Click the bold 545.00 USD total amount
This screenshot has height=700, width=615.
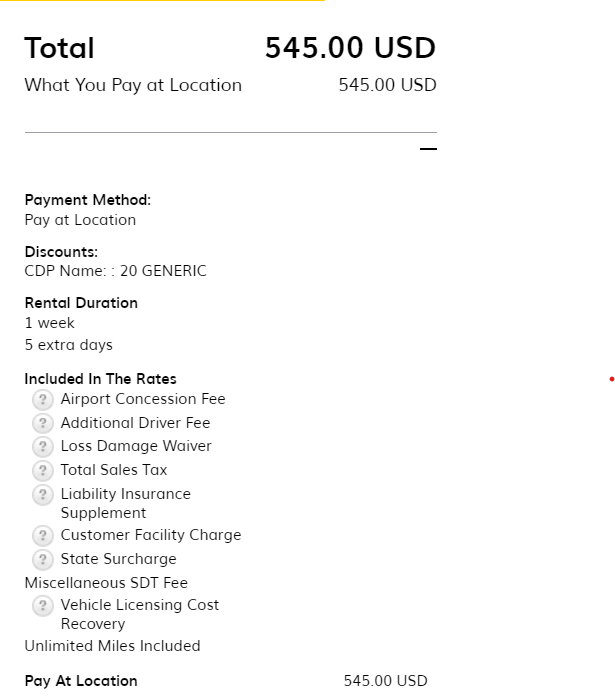(350, 48)
